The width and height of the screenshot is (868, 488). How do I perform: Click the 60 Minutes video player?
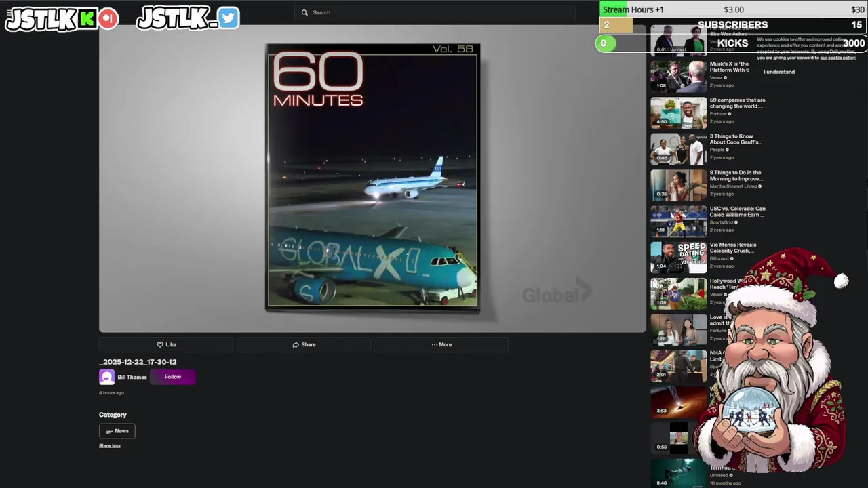(372, 178)
